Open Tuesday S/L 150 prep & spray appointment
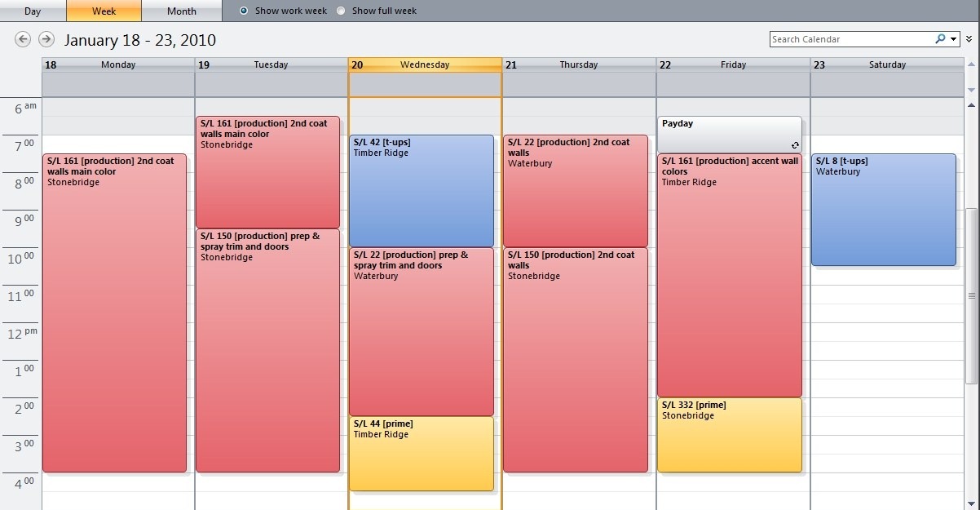 [267, 350]
